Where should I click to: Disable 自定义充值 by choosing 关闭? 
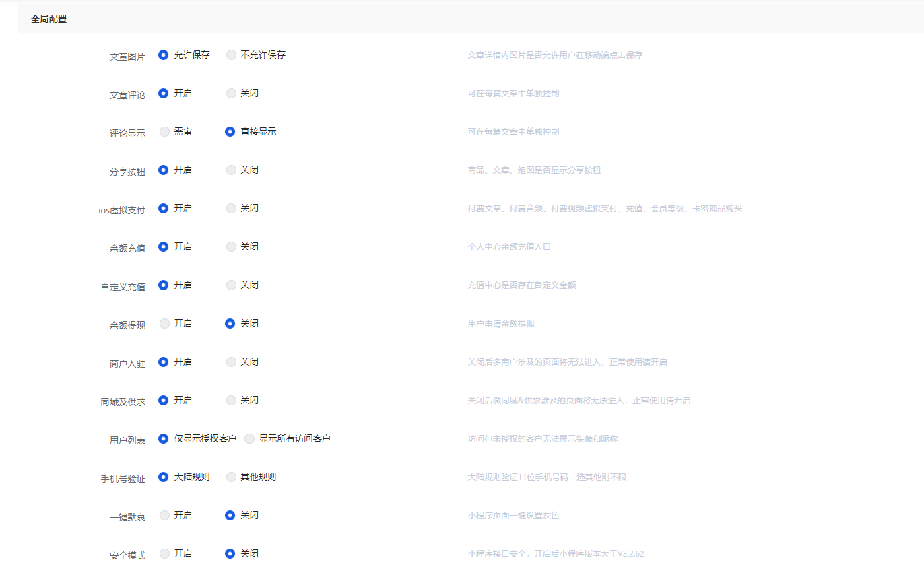click(x=232, y=285)
